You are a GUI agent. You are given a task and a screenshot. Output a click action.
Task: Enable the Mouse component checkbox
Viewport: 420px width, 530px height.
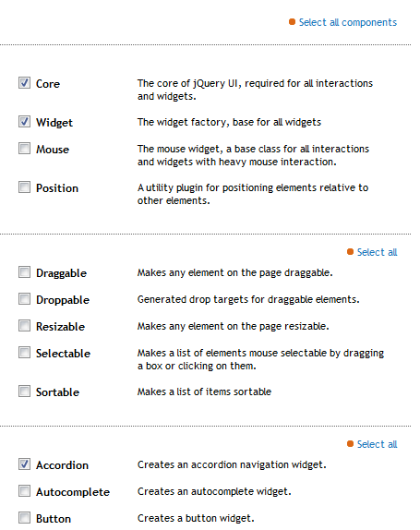tap(24, 149)
